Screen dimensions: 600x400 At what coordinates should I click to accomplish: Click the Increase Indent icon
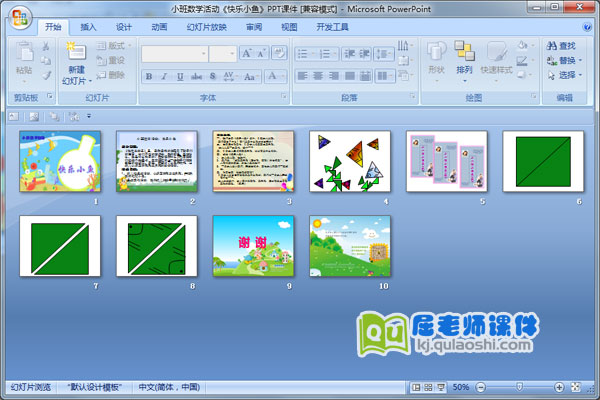click(364, 54)
